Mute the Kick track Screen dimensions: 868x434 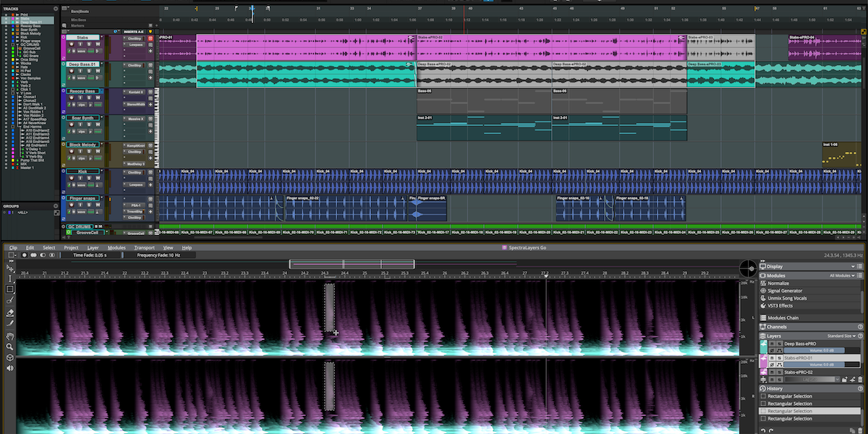coord(97,178)
